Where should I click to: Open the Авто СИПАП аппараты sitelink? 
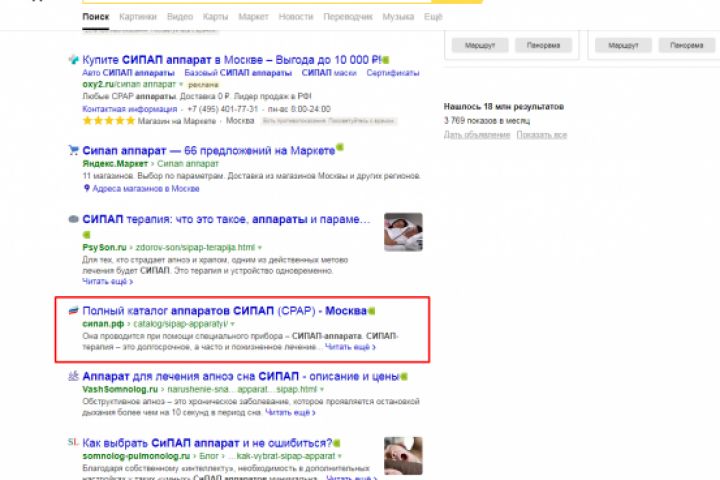pyautogui.click(x=128, y=73)
